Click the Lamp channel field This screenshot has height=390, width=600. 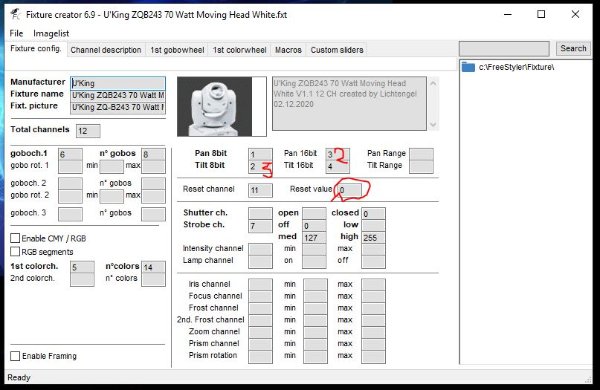260,261
